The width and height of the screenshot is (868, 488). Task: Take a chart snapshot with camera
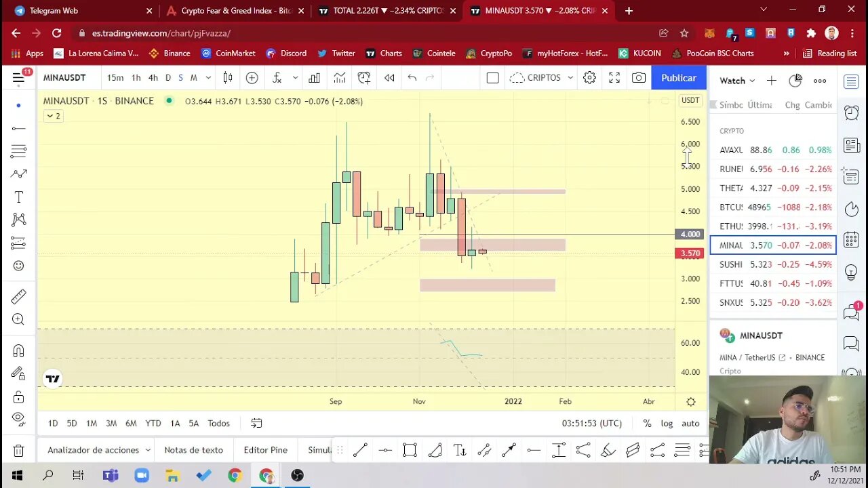(x=639, y=78)
